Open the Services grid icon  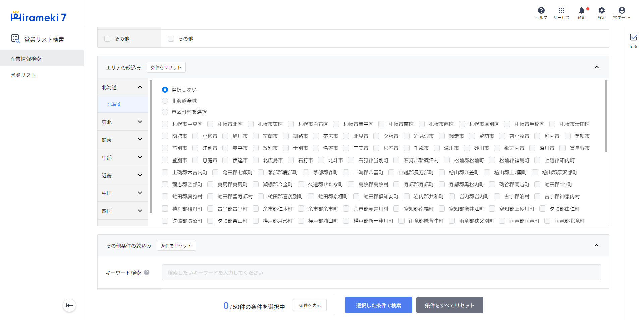pyautogui.click(x=561, y=10)
